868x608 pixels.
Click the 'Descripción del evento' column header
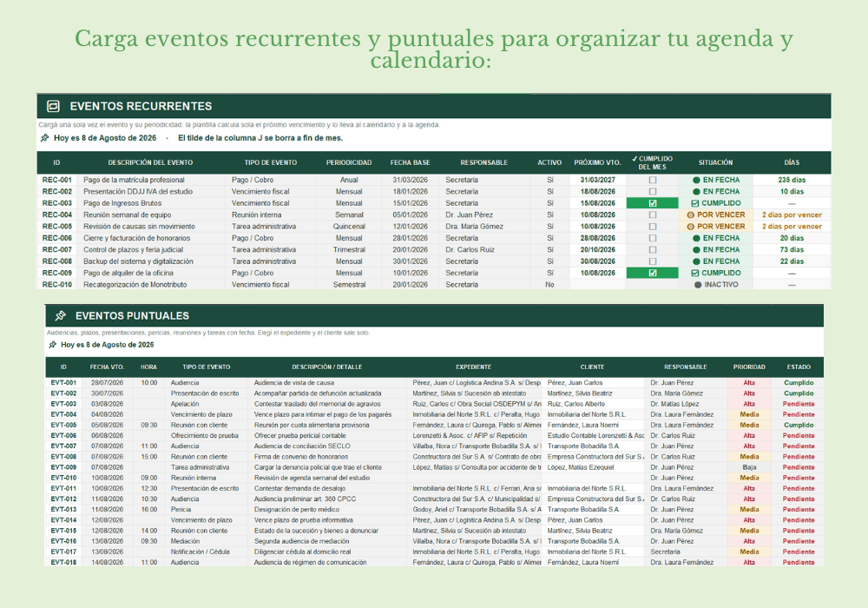[150, 162]
